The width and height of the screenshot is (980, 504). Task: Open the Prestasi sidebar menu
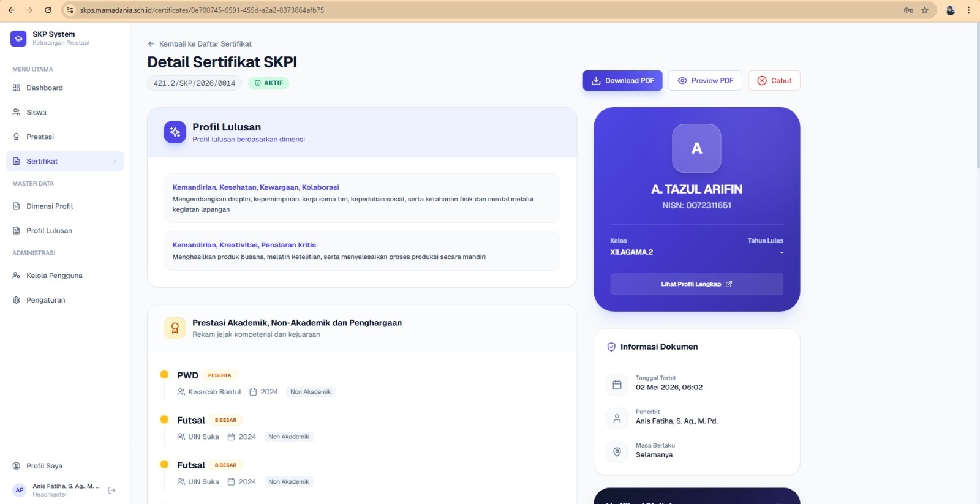click(65, 137)
